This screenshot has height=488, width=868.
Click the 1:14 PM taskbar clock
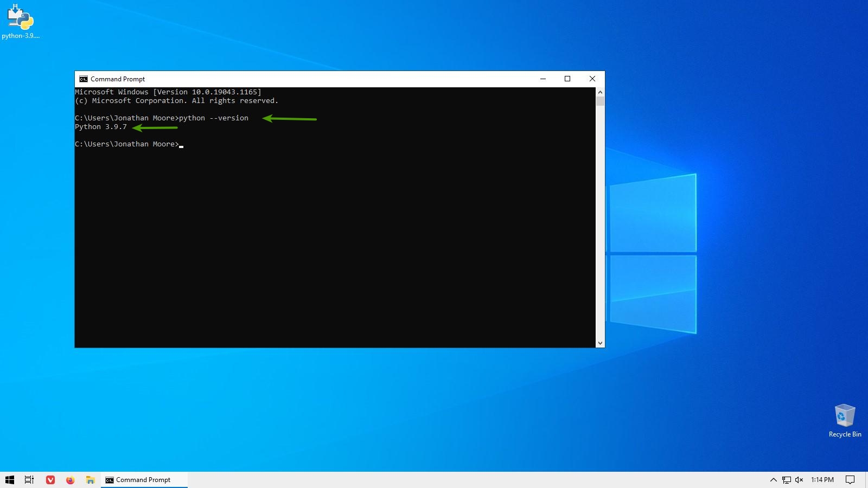point(822,480)
